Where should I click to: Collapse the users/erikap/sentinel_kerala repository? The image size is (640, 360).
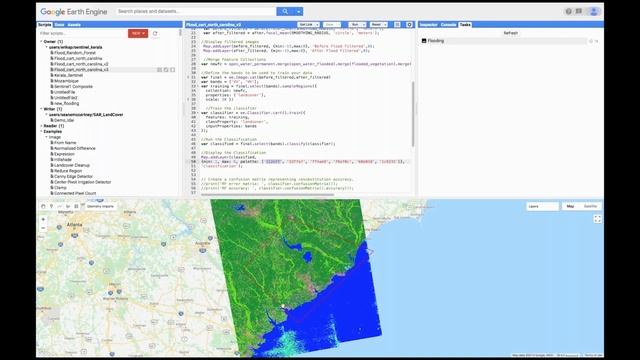(46, 47)
